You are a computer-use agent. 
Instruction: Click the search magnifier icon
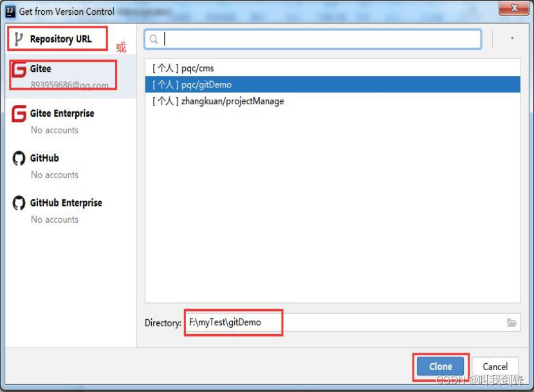(x=154, y=39)
